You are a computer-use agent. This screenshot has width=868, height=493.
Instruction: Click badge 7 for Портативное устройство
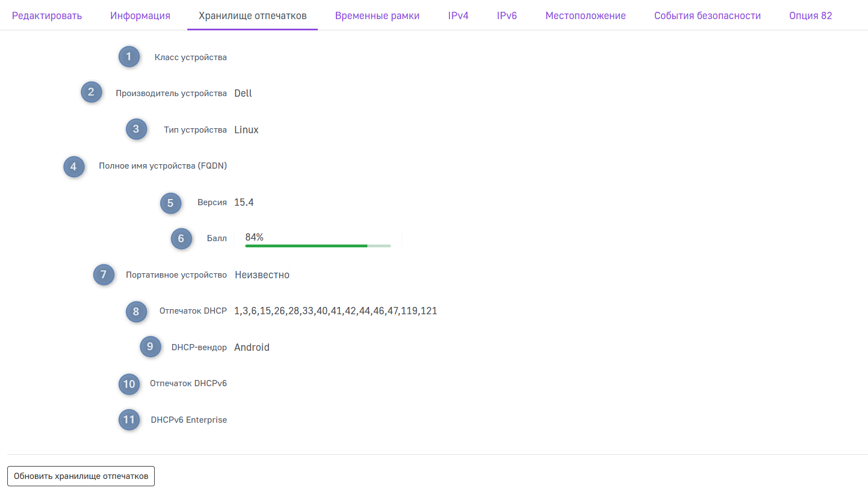click(104, 275)
